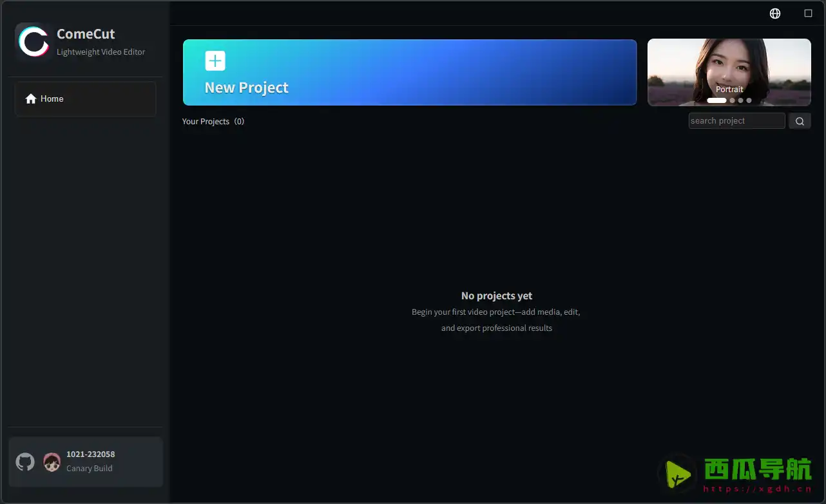Open the Portrait template thumbnail
Image resolution: width=826 pixels, height=504 pixels.
point(729,64)
